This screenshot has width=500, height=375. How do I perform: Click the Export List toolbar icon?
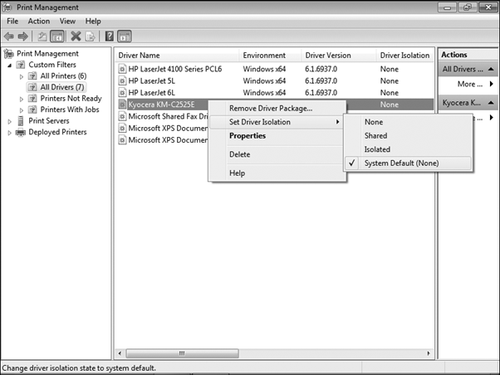(90, 36)
